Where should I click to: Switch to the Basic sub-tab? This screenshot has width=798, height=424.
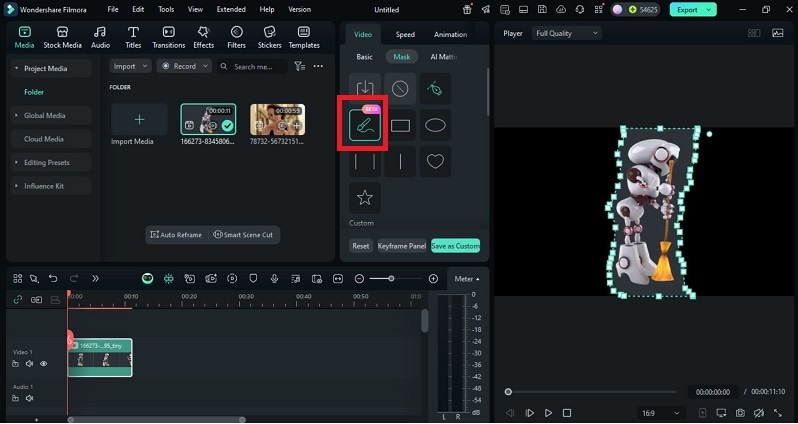pyautogui.click(x=364, y=57)
